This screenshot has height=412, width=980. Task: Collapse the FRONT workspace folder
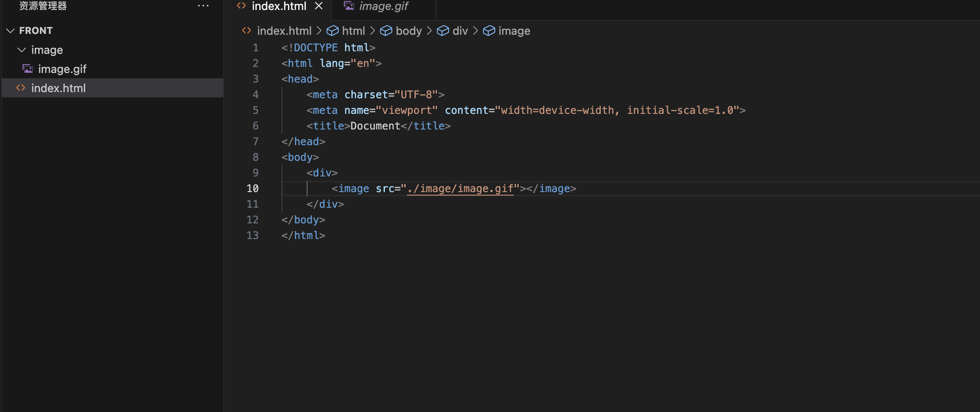pos(11,31)
